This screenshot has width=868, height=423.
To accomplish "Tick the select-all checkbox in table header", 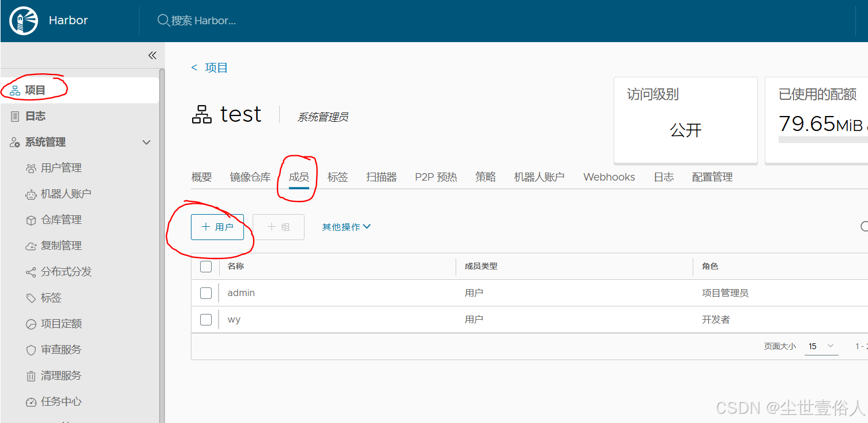I will tap(206, 267).
